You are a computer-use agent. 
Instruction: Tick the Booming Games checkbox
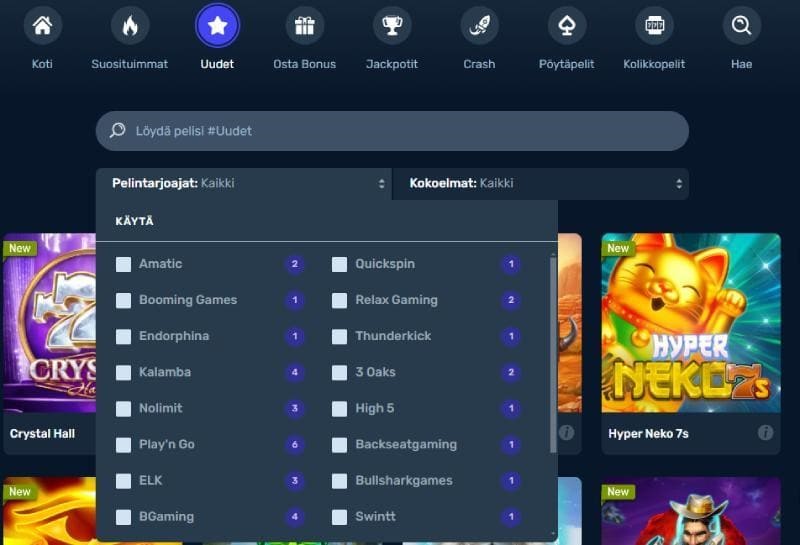pos(123,301)
